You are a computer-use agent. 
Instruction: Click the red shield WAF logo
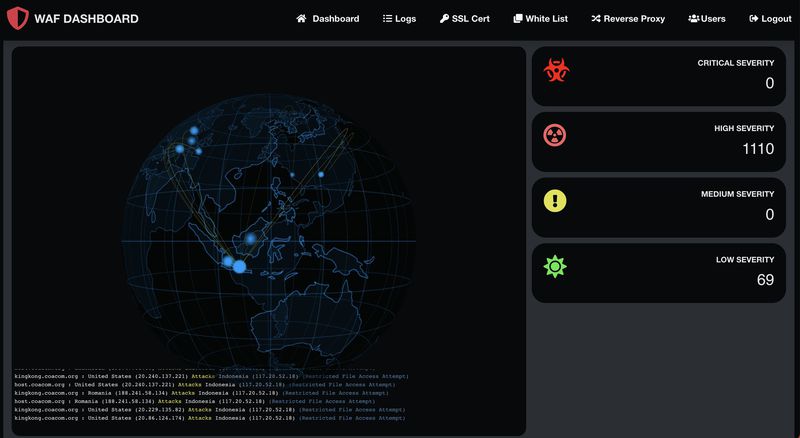(17, 18)
